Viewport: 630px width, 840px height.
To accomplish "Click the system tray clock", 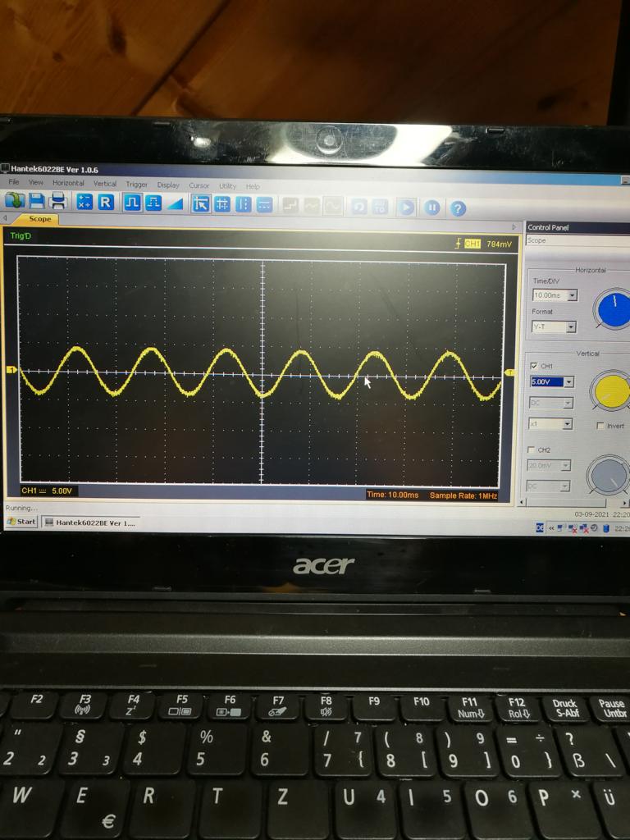I will 622,529.
